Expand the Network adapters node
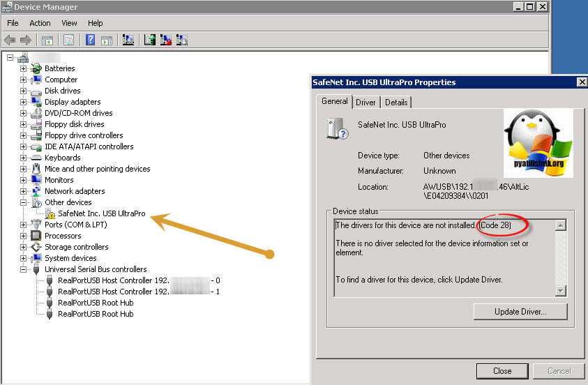 click(x=24, y=191)
